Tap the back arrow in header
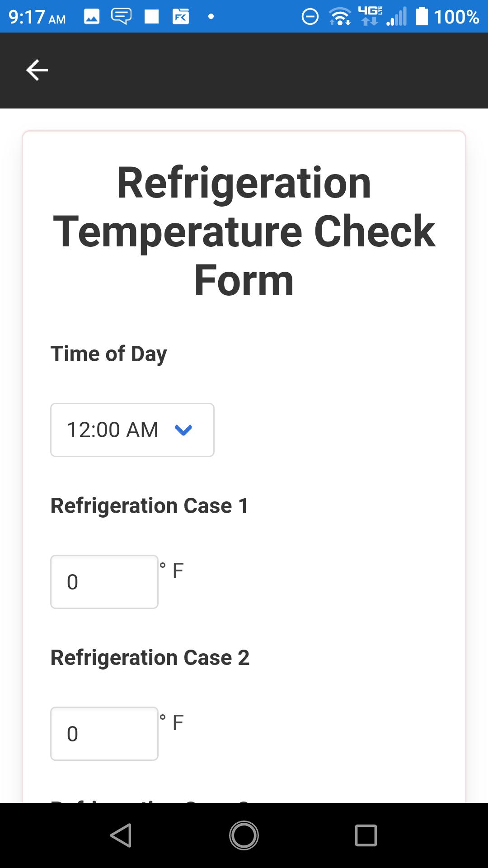Image resolution: width=488 pixels, height=868 pixels. [x=37, y=70]
